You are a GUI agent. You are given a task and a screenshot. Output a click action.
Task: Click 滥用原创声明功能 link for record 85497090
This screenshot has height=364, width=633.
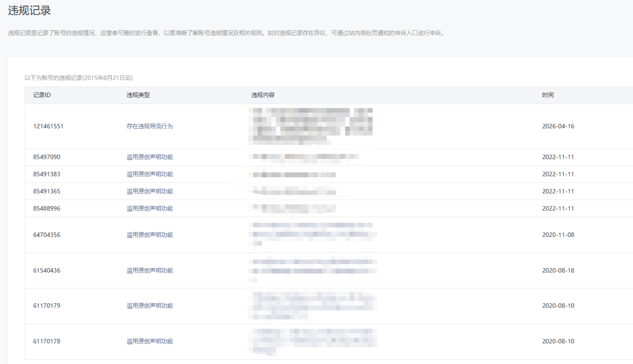tap(149, 157)
